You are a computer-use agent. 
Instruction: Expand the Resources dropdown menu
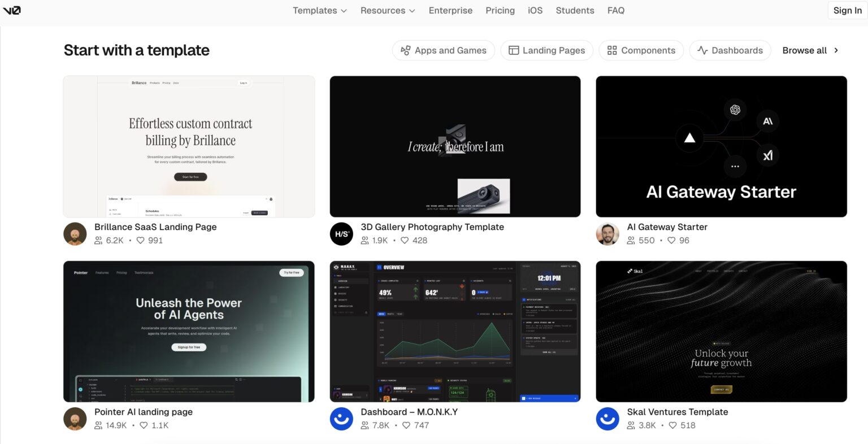coord(388,10)
